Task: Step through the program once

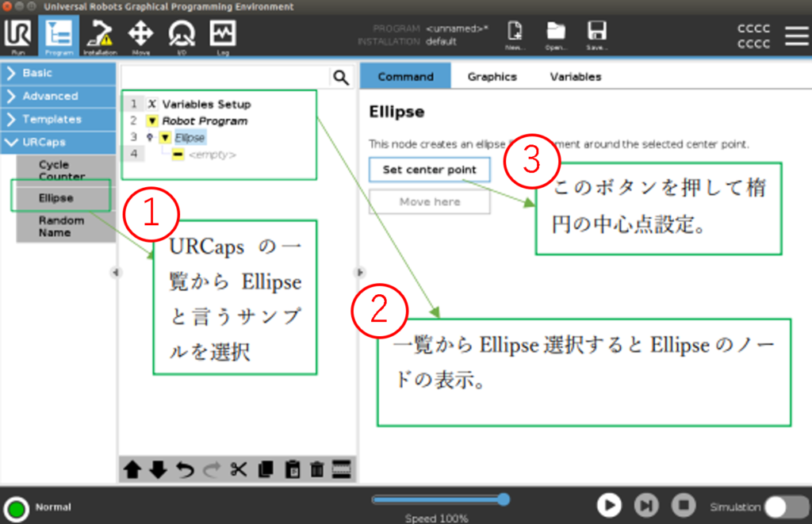Action: coord(646,505)
